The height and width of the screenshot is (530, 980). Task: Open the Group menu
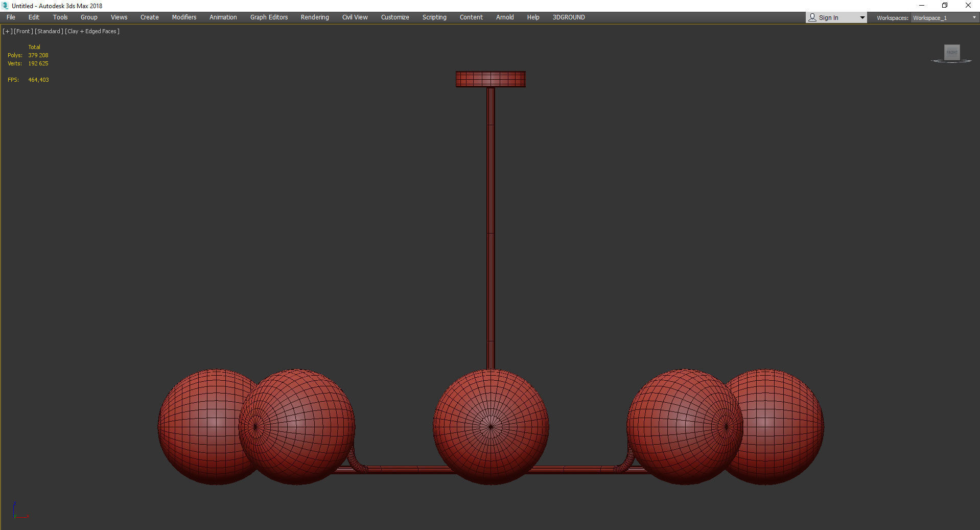[x=89, y=17]
